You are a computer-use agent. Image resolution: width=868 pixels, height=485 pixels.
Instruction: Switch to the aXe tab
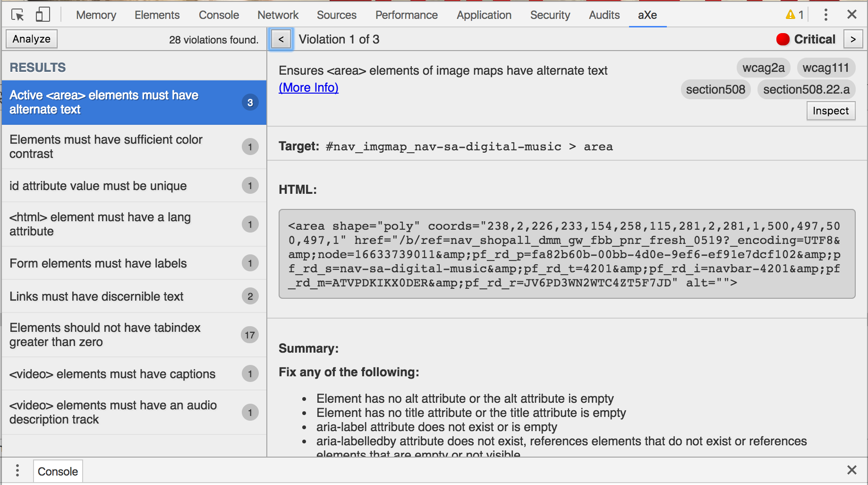(647, 15)
